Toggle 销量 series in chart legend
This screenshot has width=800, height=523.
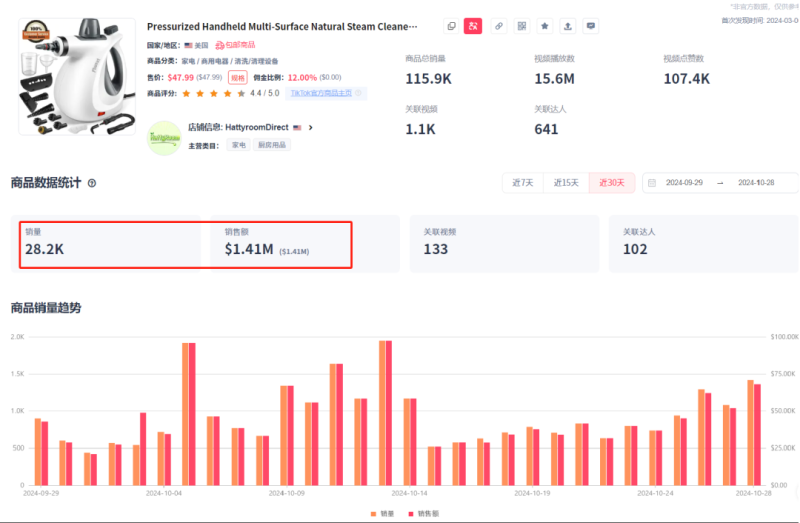(380, 513)
